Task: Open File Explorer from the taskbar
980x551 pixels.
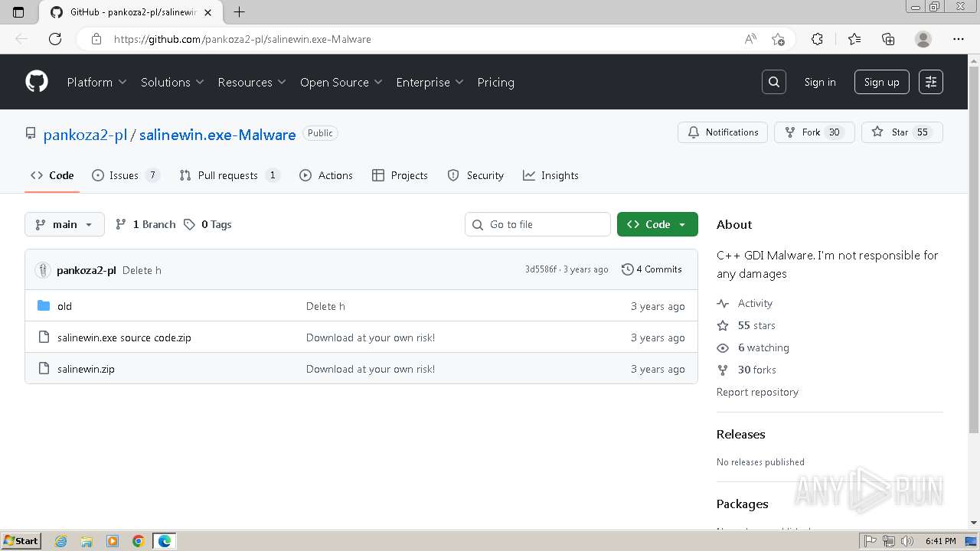Action: [87, 541]
